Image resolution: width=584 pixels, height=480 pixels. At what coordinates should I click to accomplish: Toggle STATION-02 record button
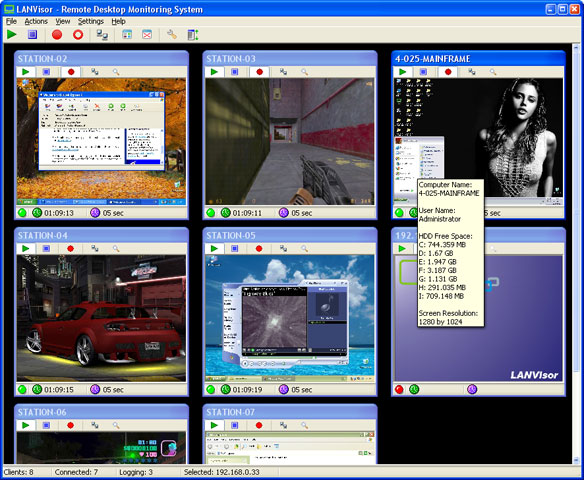71,72
